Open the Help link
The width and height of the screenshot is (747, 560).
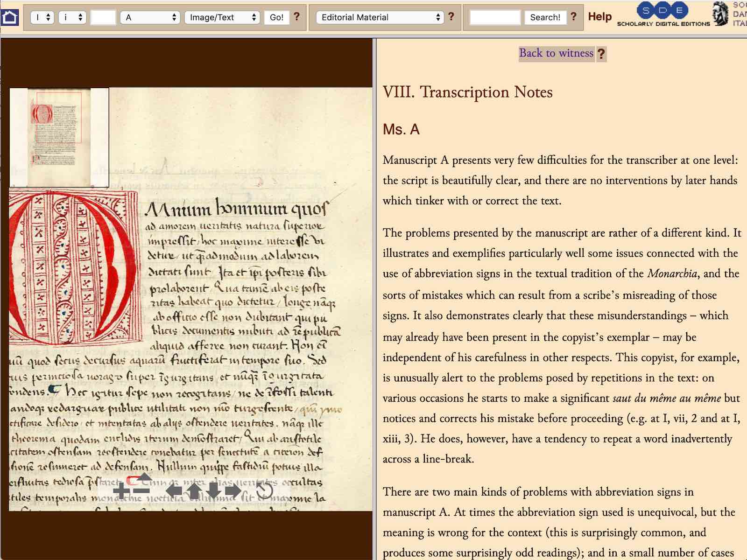tap(599, 16)
